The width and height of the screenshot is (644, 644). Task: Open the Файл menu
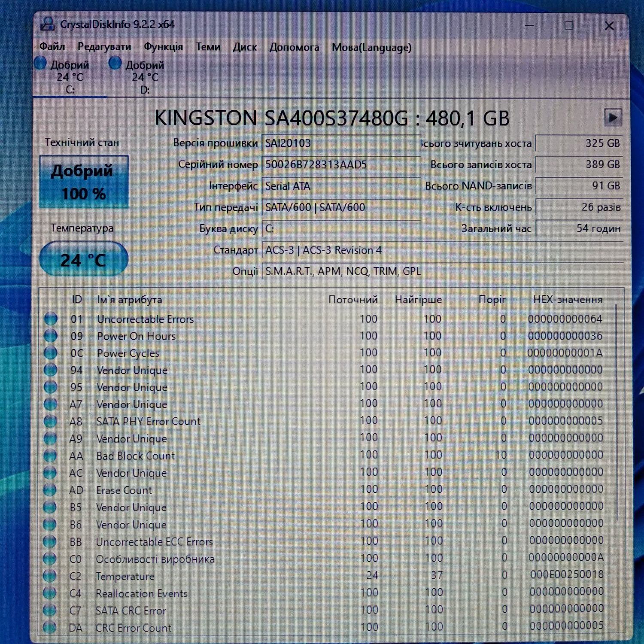[52, 46]
